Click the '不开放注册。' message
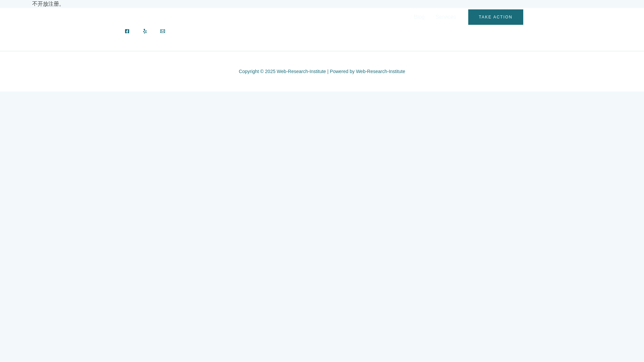The height and width of the screenshot is (362, 644). 48,4
